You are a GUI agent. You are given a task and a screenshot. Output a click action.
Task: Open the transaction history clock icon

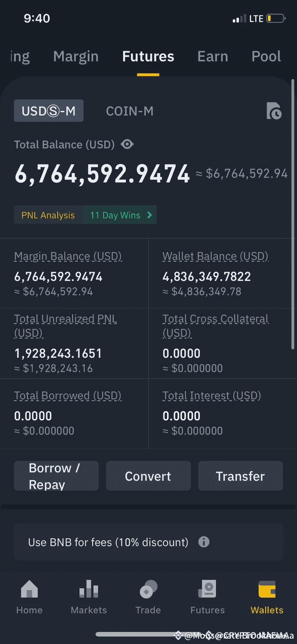[274, 111]
